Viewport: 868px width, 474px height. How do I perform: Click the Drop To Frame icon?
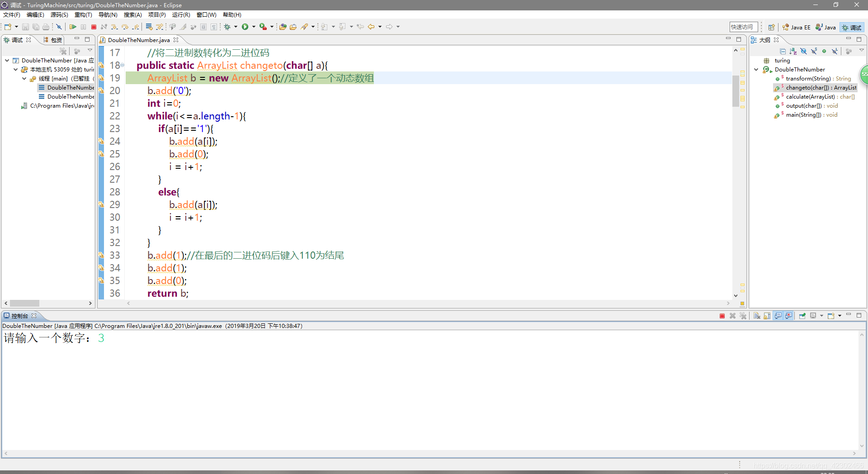pyautogui.click(x=149, y=27)
